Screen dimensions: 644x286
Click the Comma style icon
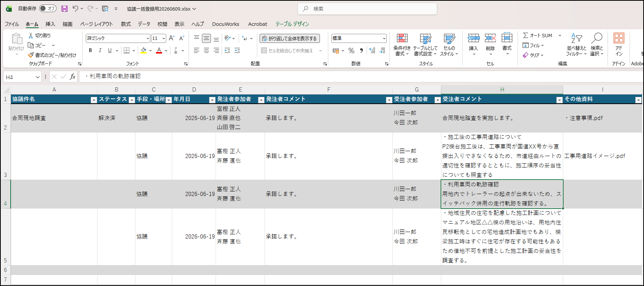coord(361,51)
